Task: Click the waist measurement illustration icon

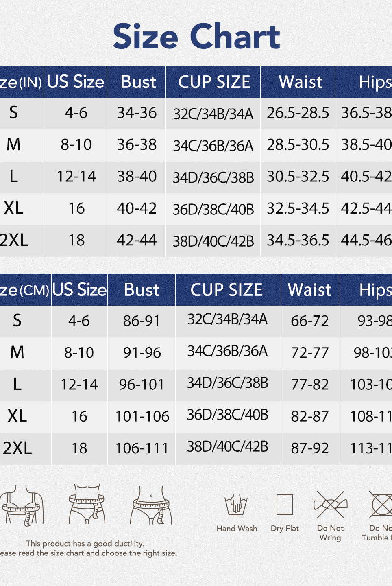Action: coord(87,504)
